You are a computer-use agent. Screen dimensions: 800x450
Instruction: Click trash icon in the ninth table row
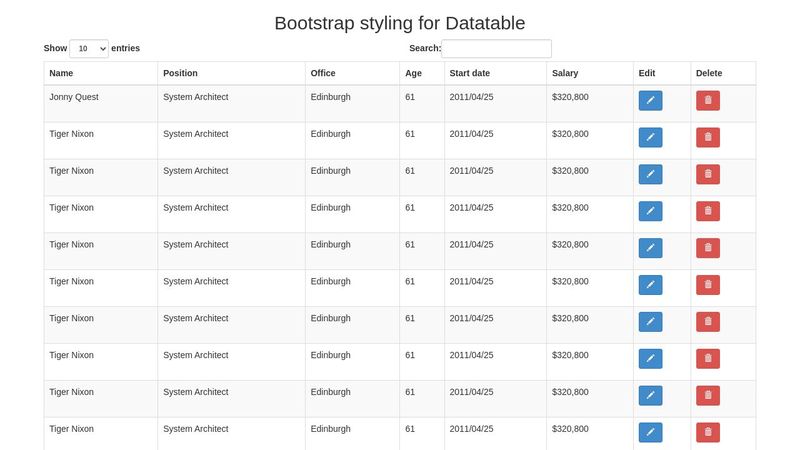click(707, 395)
